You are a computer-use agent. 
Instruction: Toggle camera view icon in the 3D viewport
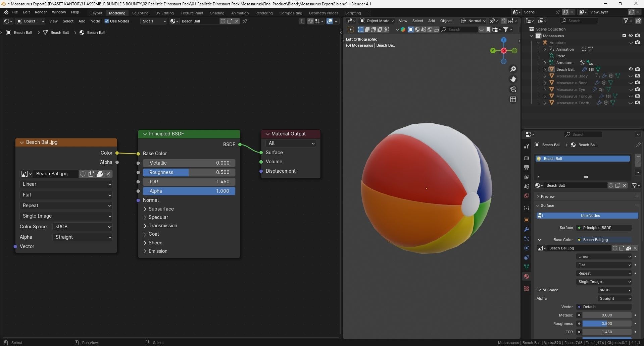(513, 89)
